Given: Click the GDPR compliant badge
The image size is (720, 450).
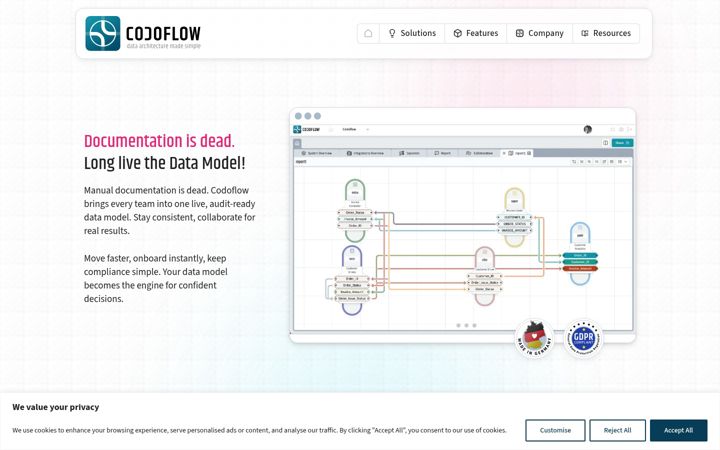Looking at the screenshot, I should click(x=584, y=339).
